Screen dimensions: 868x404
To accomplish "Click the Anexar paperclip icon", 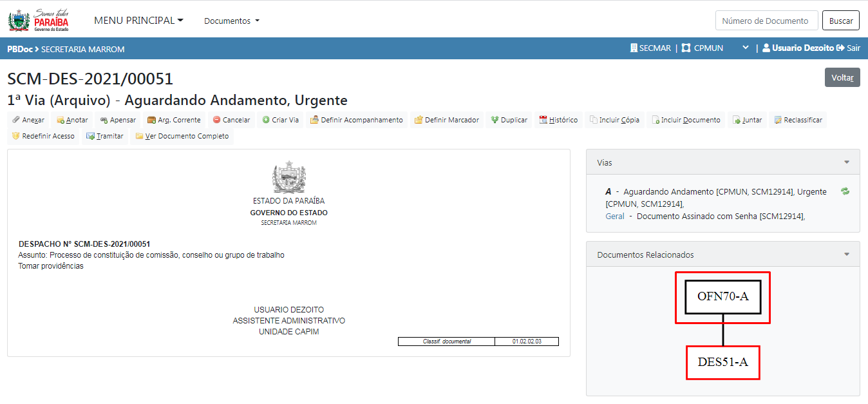I will [16, 120].
